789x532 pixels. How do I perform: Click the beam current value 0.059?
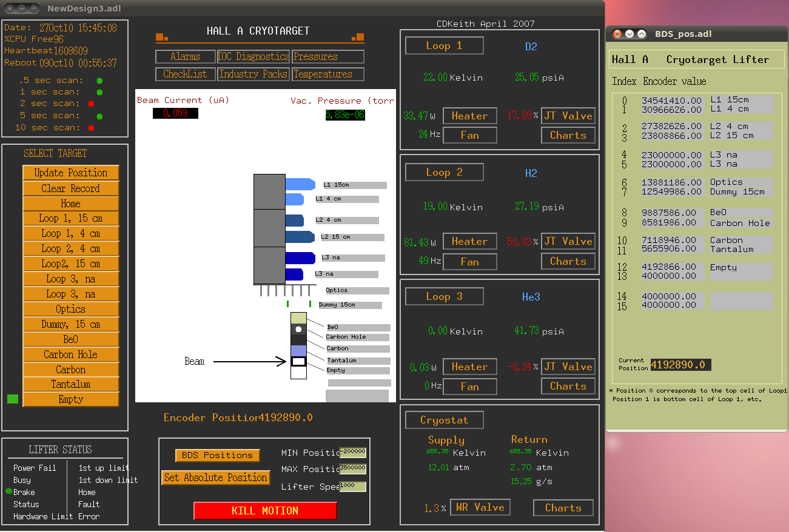(x=175, y=113)
